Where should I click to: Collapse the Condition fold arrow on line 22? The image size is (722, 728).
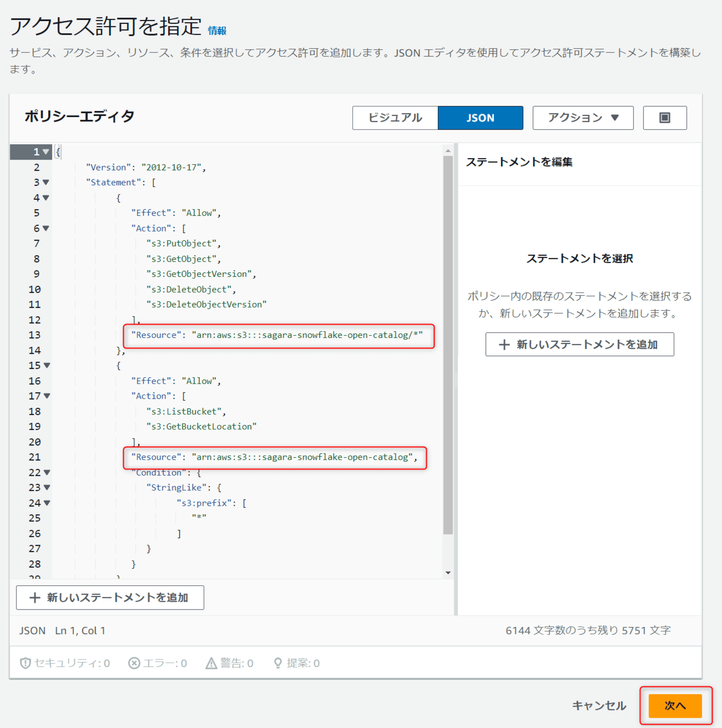click(x=47, y=472)
